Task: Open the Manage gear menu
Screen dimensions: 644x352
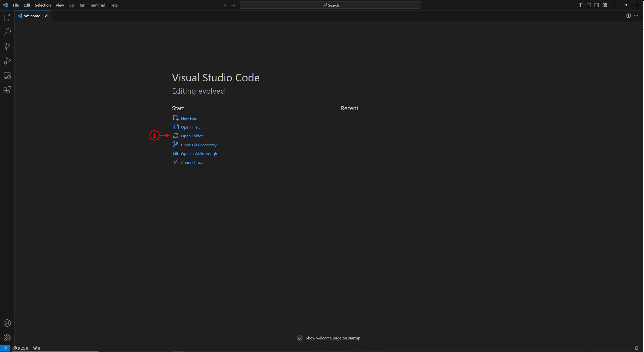Action: click(x=7, y=338)
